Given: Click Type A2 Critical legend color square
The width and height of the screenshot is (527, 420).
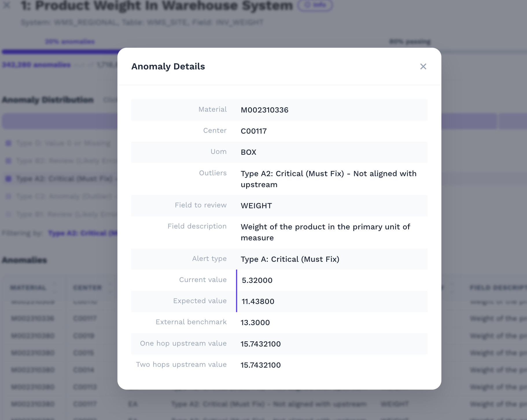Looking at the screenshot, I should (8, 179).
